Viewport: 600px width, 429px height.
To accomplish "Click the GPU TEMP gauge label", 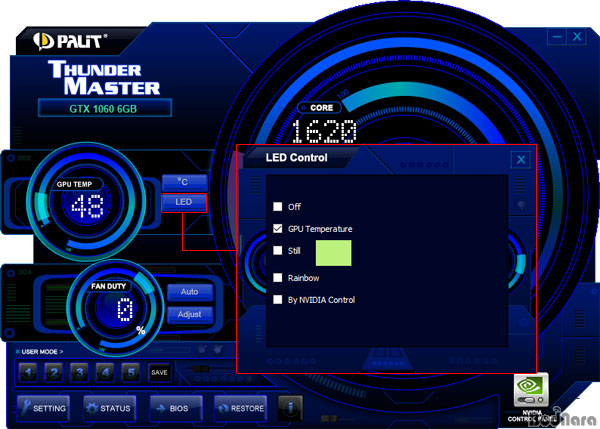I will pyautogui.click(x=75, y=184).
